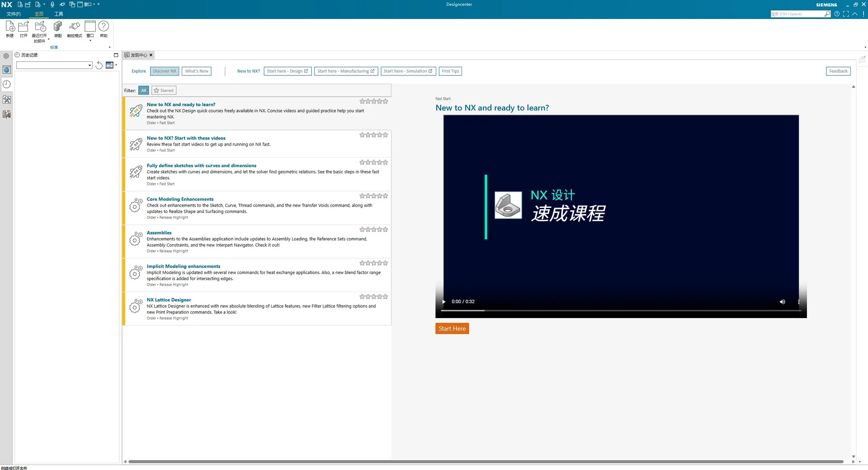Mute the NX tutorial video audio
Image resolution: width=868 pixels, height=470 pixels.
tap(782, 301)
